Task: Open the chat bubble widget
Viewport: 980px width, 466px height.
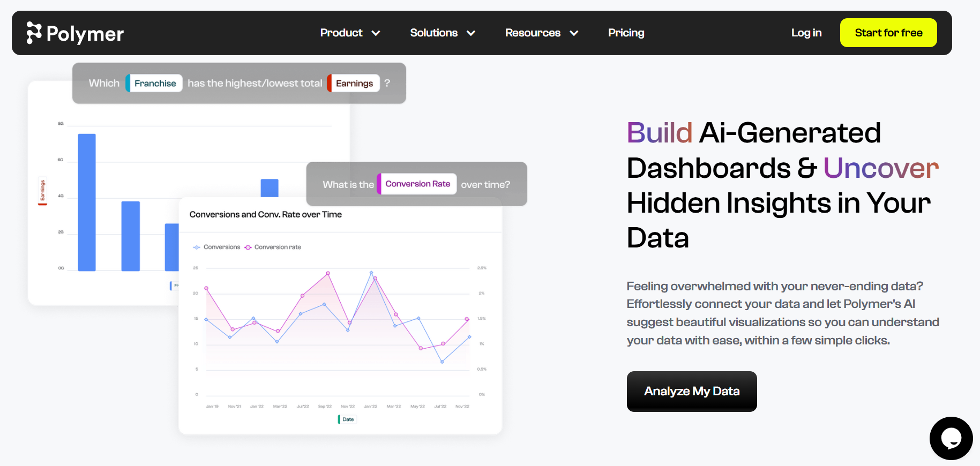Action: [951, 438]
